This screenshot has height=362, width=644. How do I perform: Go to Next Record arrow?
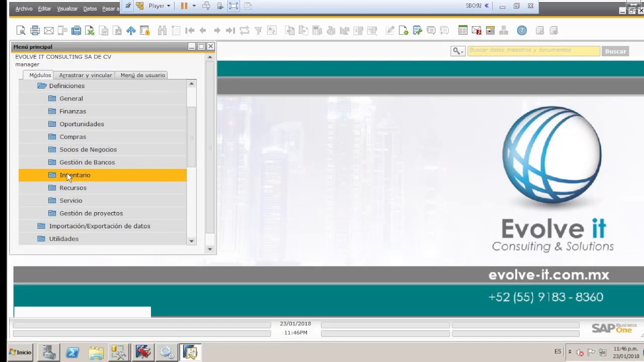click(x=217, y=31)
